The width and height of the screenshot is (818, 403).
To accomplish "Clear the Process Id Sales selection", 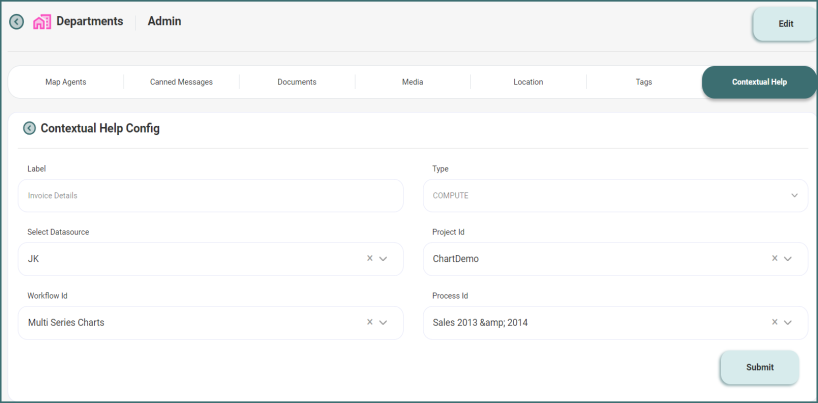I will point(774,322).
